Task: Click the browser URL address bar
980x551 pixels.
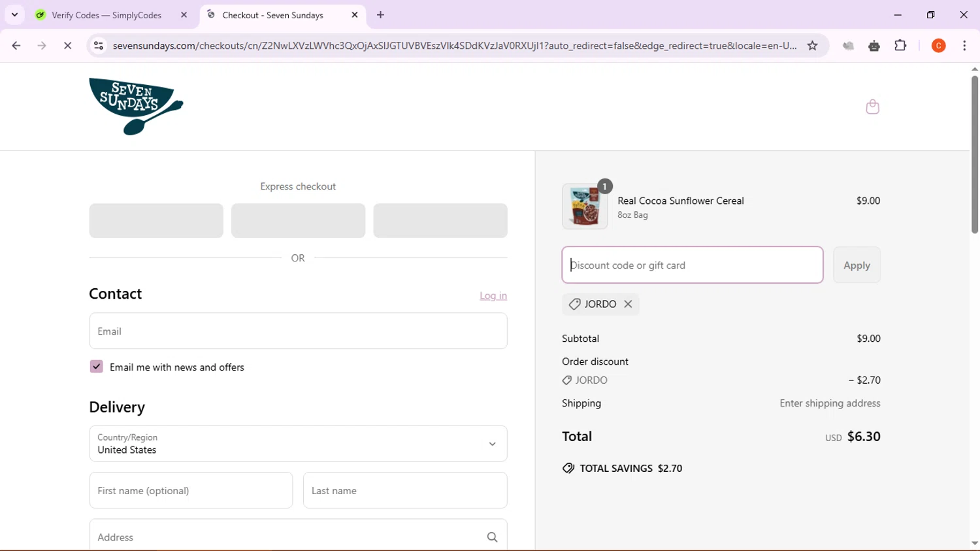Action: tap(454, 46)
